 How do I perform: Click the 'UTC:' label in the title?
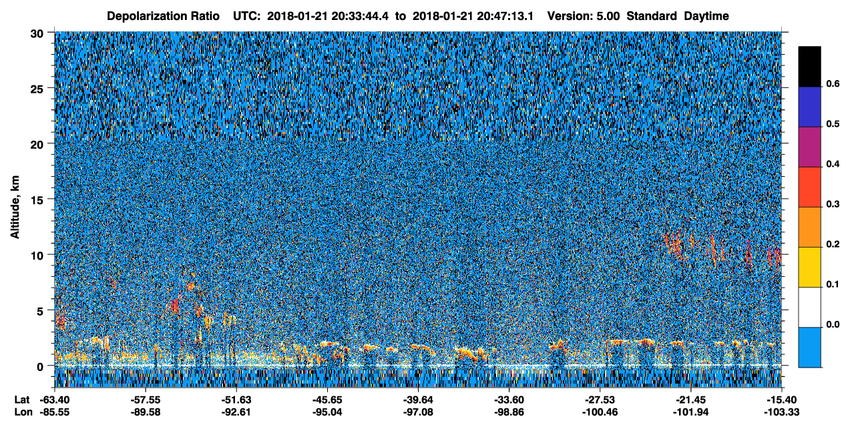pos(246,15)
